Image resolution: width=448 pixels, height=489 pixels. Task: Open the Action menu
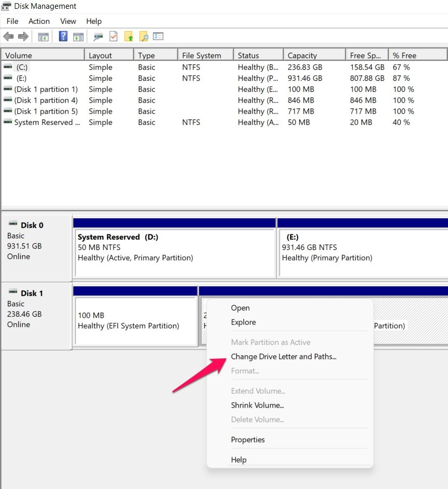pos(39,21)
